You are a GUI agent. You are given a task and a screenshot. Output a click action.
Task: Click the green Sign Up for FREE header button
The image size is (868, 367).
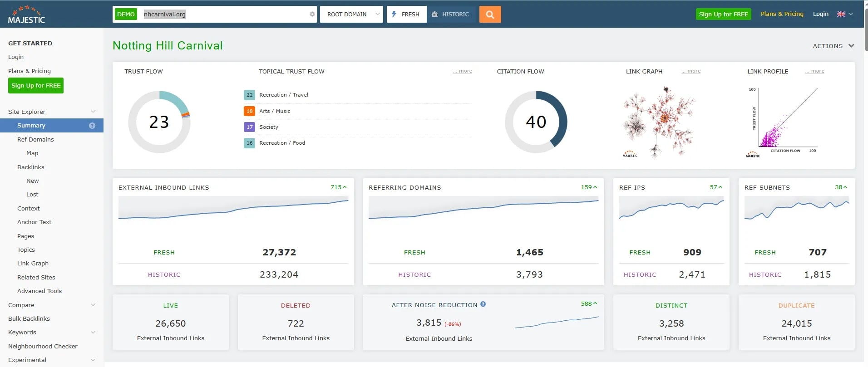coord(723,14)
